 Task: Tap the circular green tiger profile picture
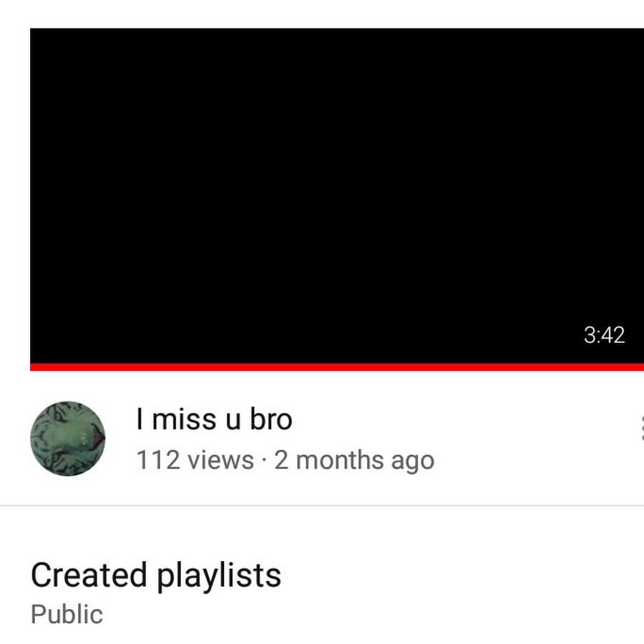click(68, 439)
